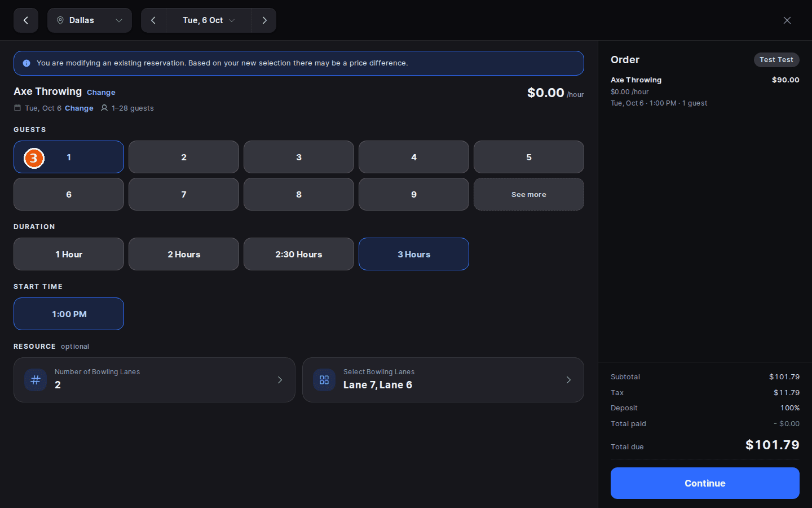Select 6 guests
The height and width of the screenshot is (508, 812).
(69, 194)
